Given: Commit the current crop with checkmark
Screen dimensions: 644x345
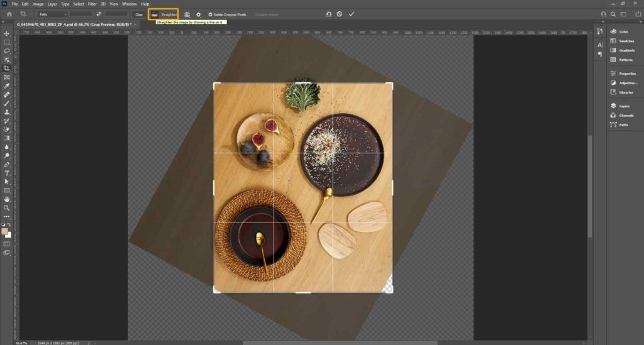Looking at the screenshot, I should (352, 14).
